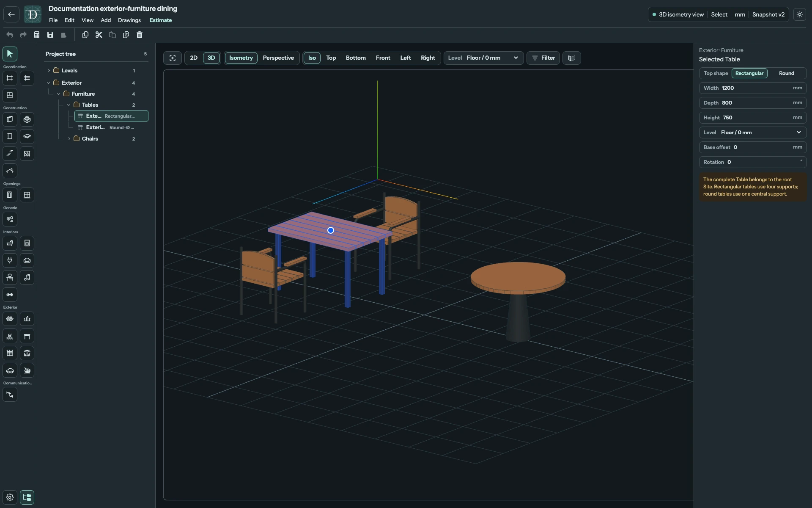This screenshot has width=812, height=508.
Task: Expand the Chairs tree folder
Action: point(69,139)
